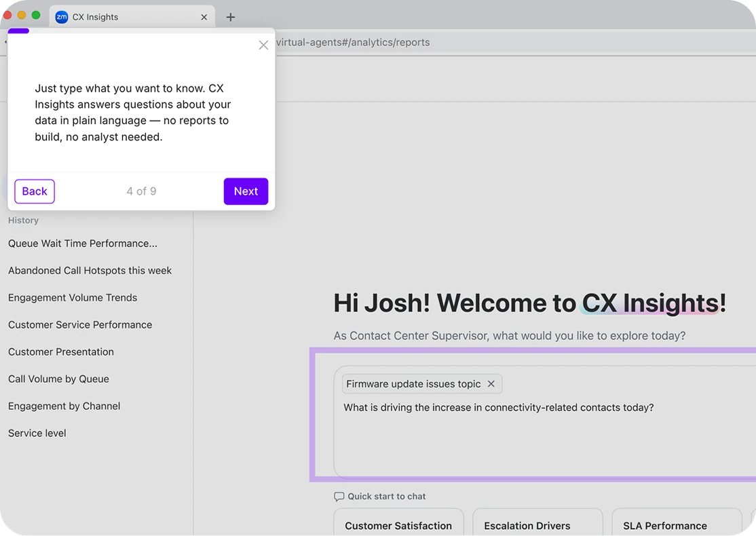The image size is (756, 536).
Task: Open a new browser tab with plus icon
Action: click(x=231, y=17)
